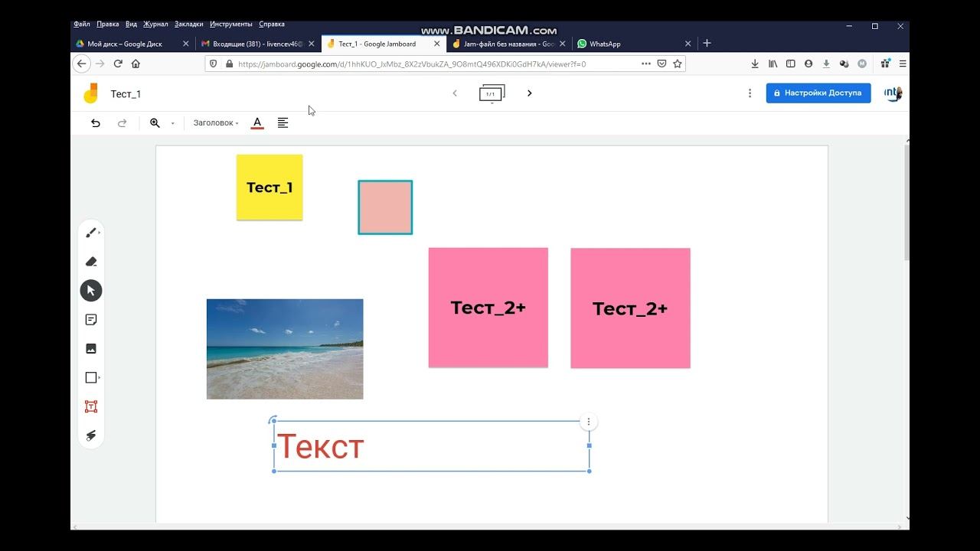Select the Pen drawing tool
Screen dimensions: 980x551
[x=90, y=233]
